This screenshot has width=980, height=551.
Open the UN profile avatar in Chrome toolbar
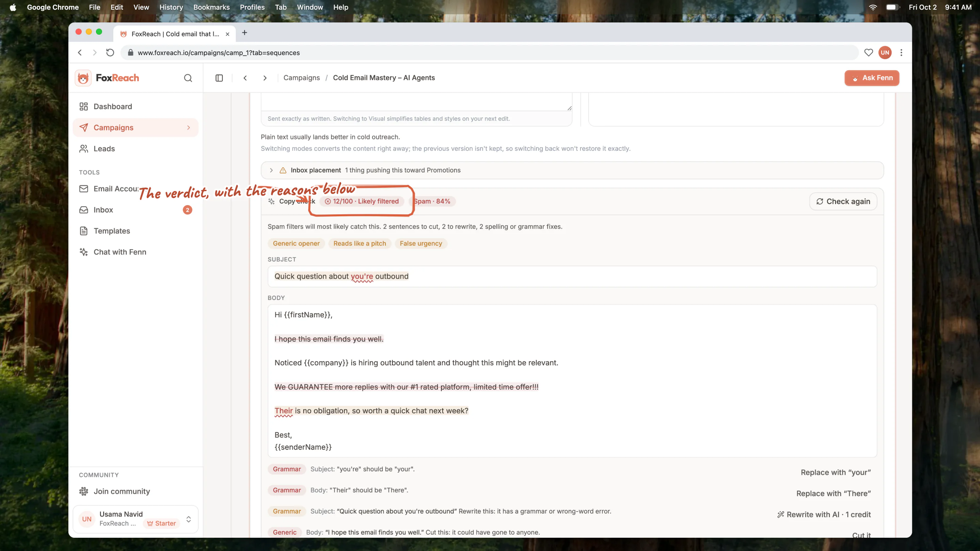(885, 52)
